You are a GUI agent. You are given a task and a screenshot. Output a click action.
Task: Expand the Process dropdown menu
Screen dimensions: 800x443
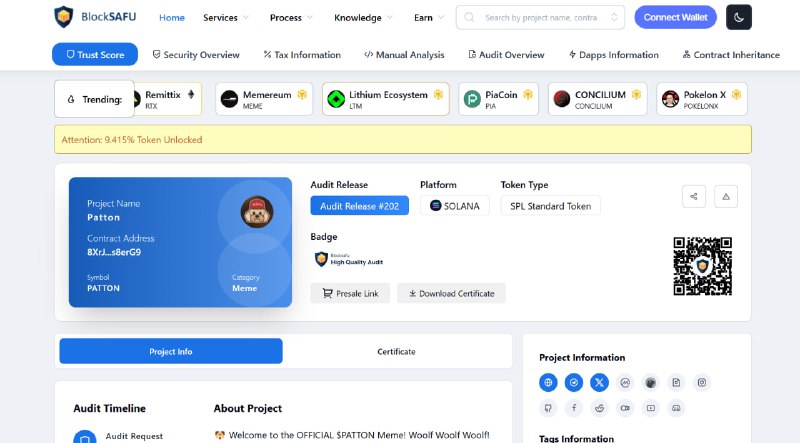291,17
